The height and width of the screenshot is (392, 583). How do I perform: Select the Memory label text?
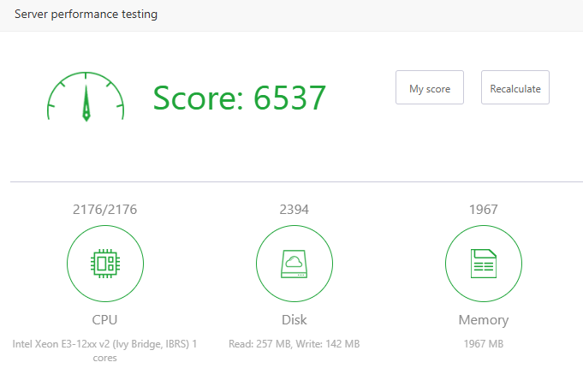coord(484,320)
